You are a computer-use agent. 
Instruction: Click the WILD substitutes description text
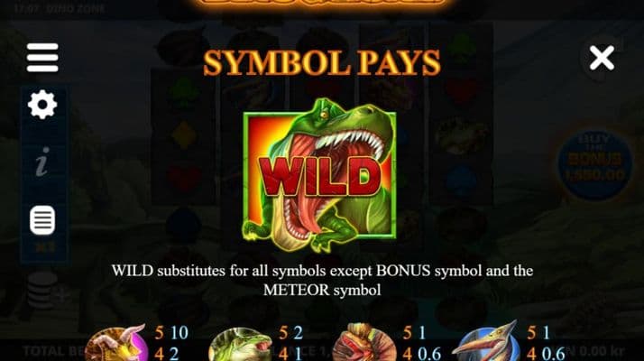point(322,280)
